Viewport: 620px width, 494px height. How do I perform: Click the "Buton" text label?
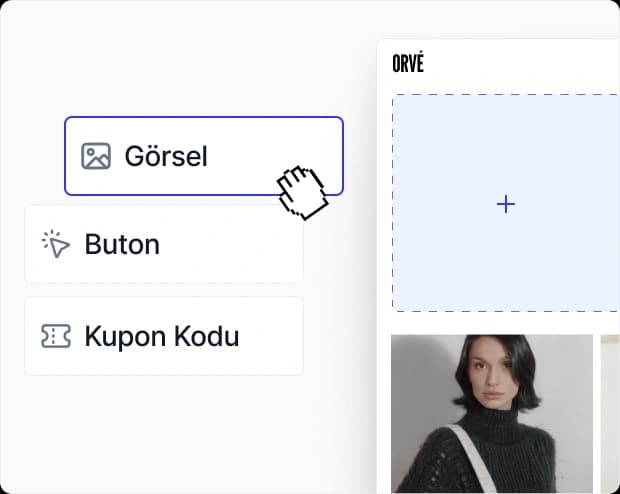(x=122, y=244)
